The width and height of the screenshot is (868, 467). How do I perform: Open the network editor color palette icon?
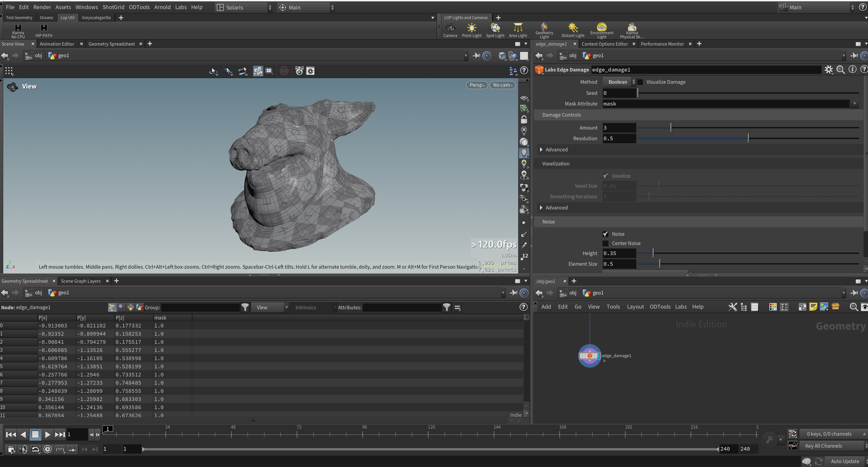tap(773, 307)
